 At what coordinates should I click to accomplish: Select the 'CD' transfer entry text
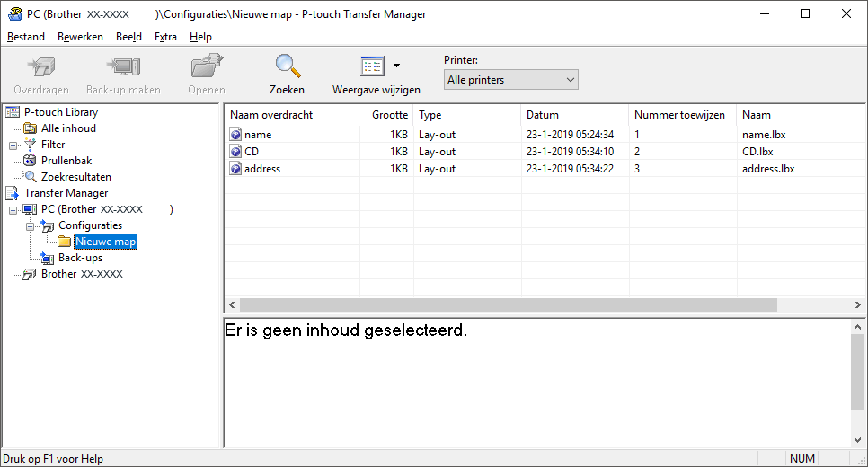click(252, 152)
